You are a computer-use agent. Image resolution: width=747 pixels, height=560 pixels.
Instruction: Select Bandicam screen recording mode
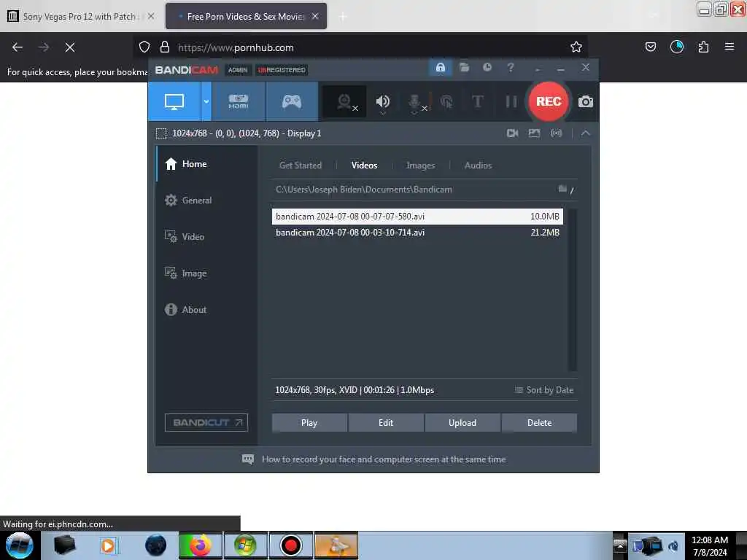174,101
